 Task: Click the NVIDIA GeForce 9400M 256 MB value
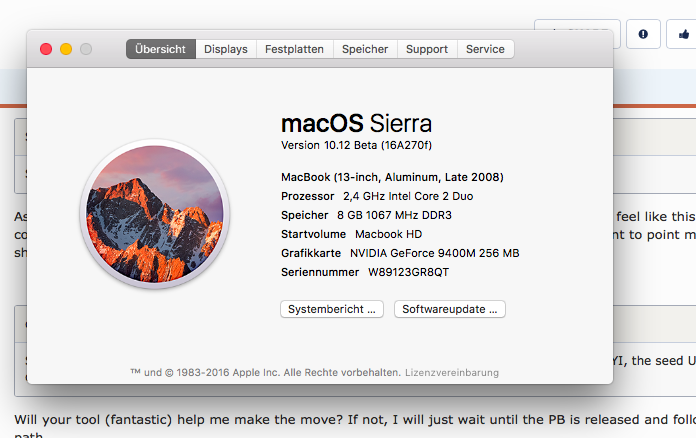(x=435, y=253)
